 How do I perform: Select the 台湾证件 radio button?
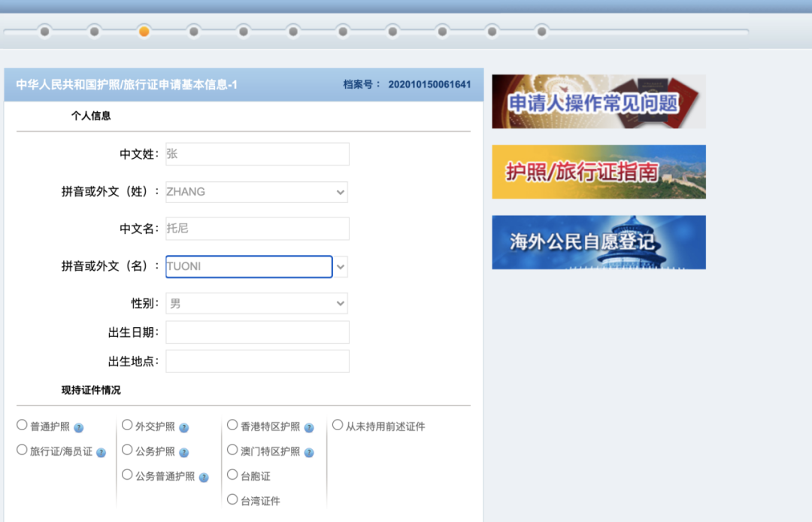pyautogui.click(x=232, y=499)
